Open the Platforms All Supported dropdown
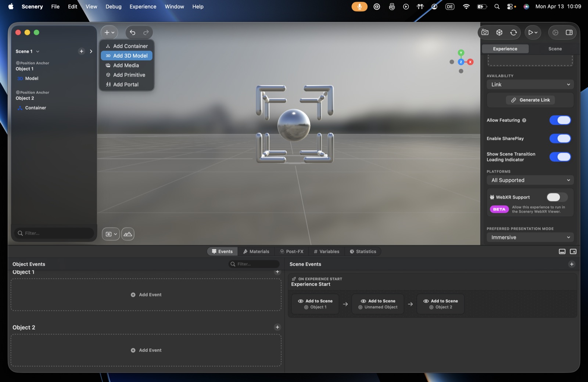 [530, 180]
